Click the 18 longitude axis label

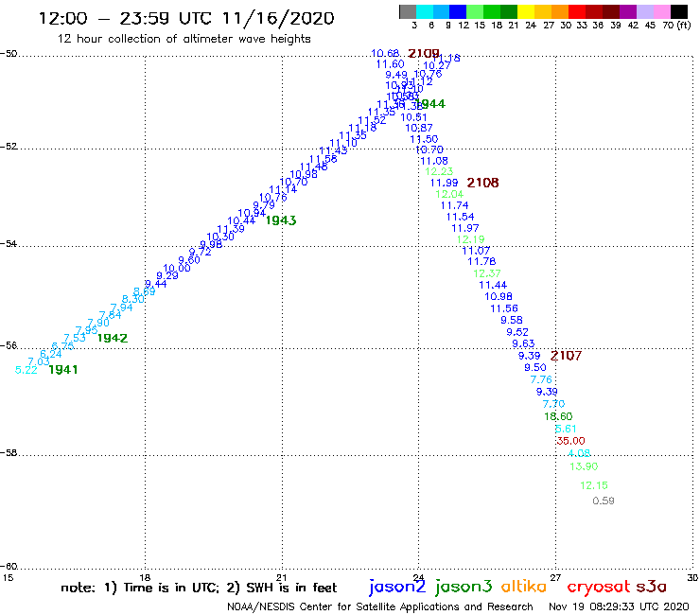tap(145, 577)
